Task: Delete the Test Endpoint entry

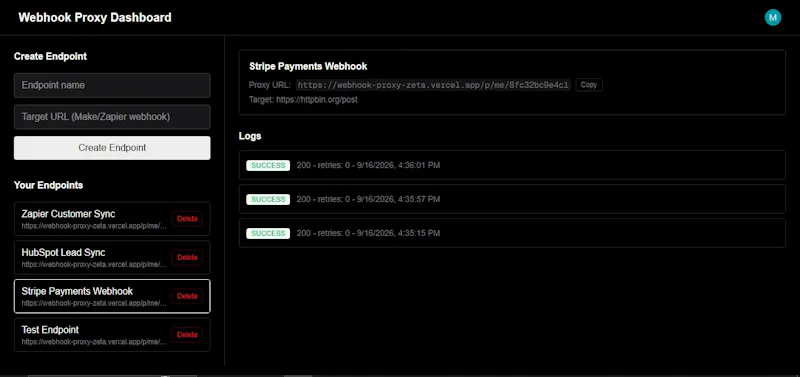Action: tap(187, 335)
